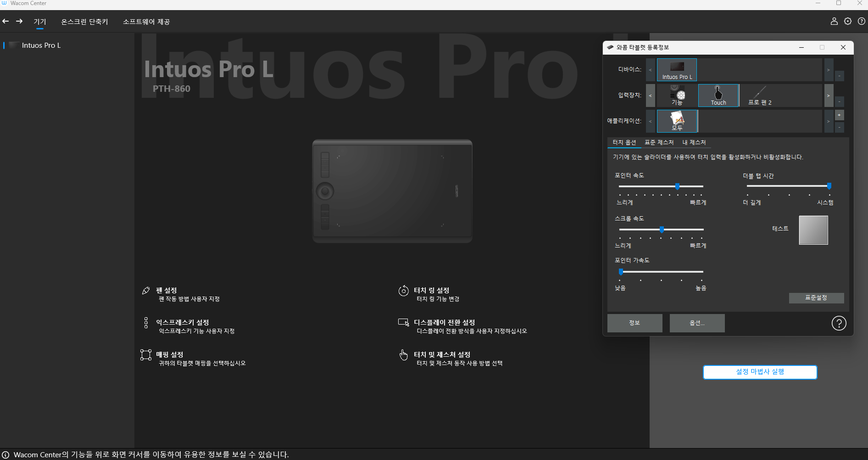
Task: Open help question mark in tablet properties
Action: [x=839, y=323]
